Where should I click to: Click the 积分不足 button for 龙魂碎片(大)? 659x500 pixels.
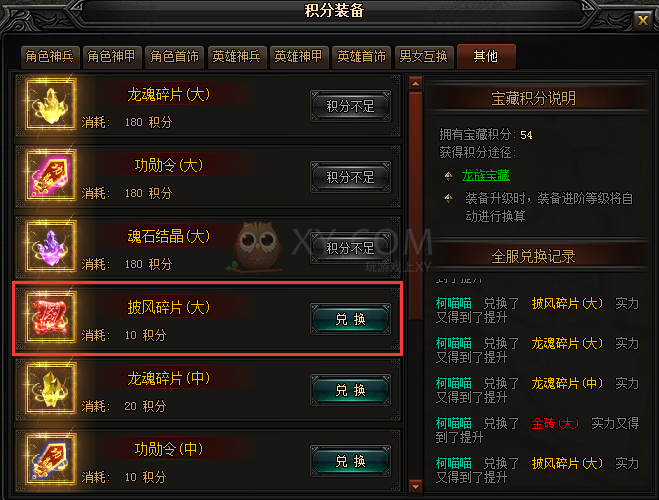351,106
